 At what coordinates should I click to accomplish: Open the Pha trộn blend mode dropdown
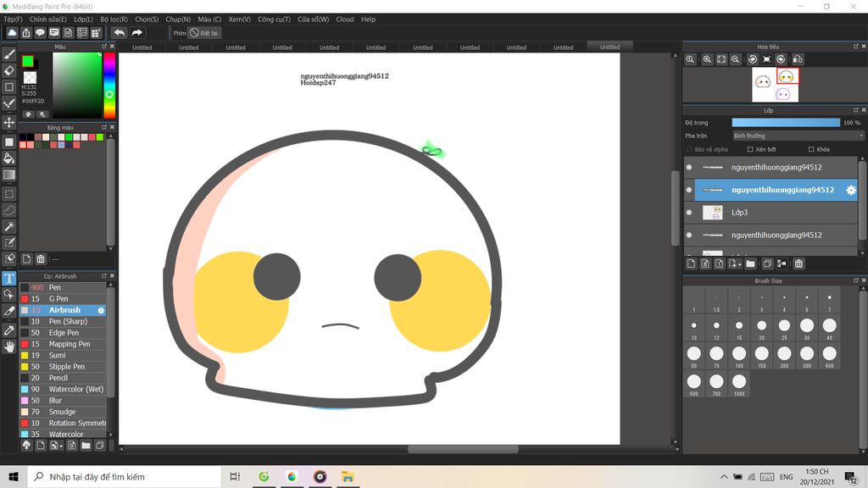(x=798, y=136)
